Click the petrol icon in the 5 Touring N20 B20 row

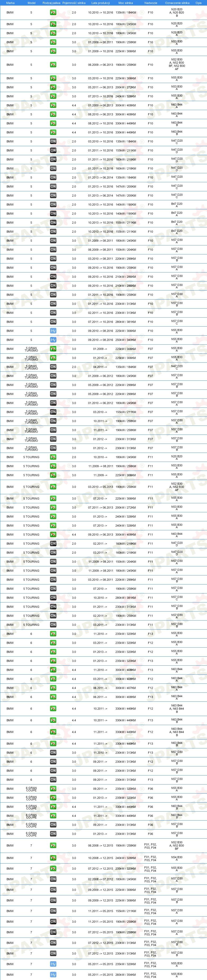53,457
